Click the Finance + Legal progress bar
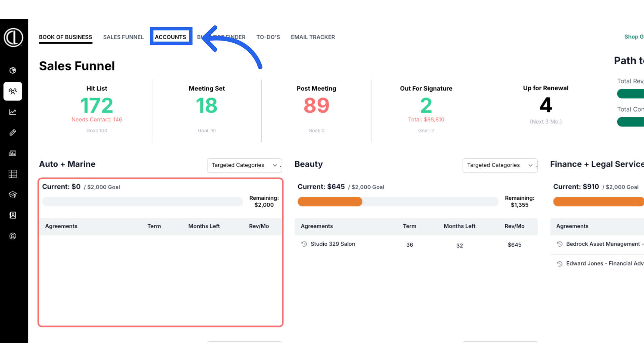Image resolution: width=644 pixels, height=362 pixels. (598, 202)
